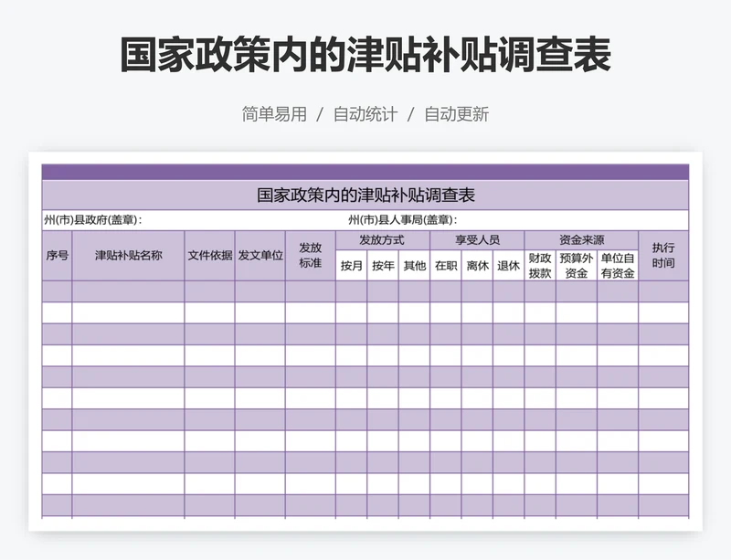Click the 财政拨款 sub-header cell
The image size is (731, 560).
tap(540, 265)
